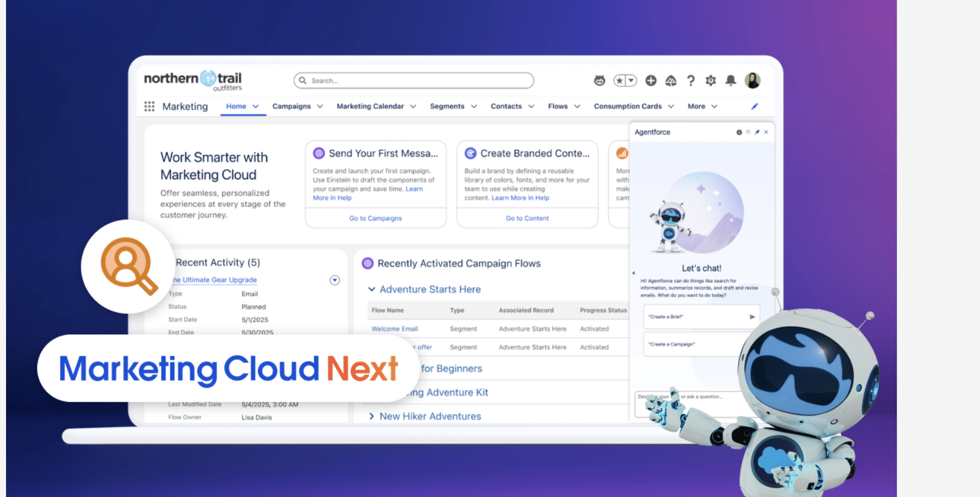
Task: Click the Northern Trail Outfitters logo
Action: [193, 80]
